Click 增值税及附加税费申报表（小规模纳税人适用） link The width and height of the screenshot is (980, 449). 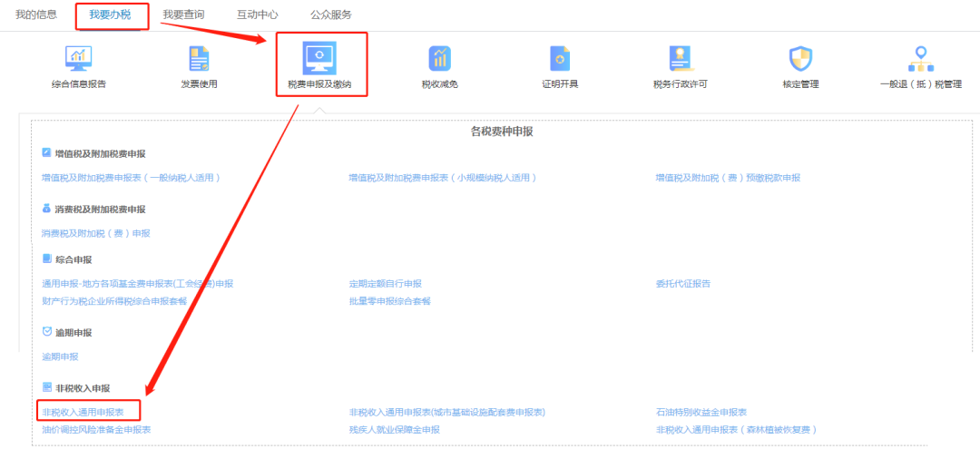pos(443,178)
